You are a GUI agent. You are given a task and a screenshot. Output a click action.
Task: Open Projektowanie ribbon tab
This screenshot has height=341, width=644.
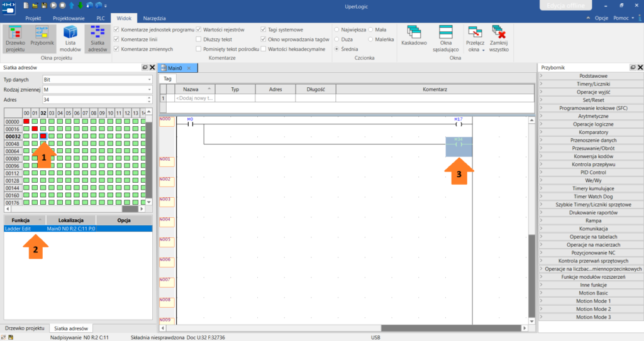tap(69, 18)
